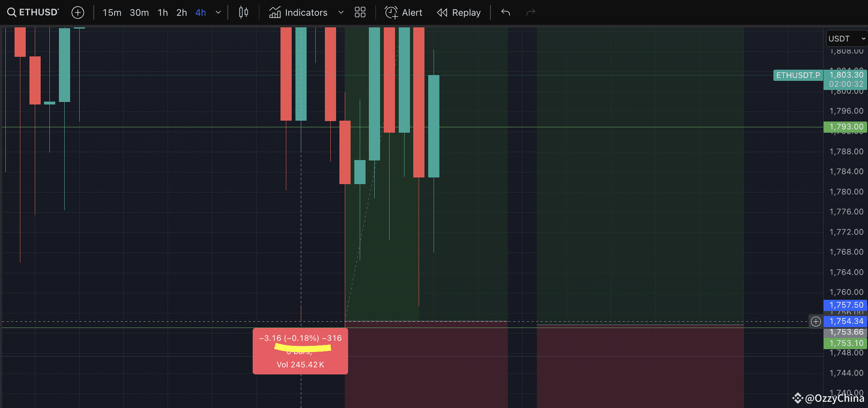
Task: Expand the Indicators favorites dropdown arrow
Action: pos(341,12)
